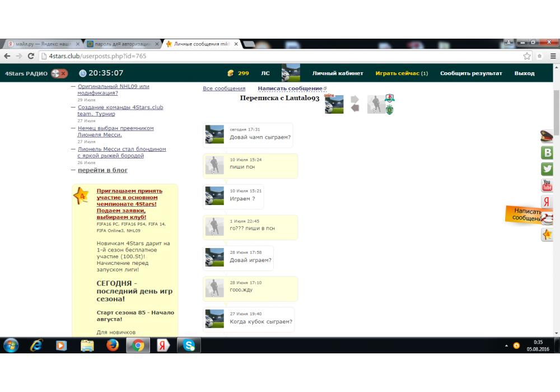The height and width of the screenshot is (392, 560).
Task: Open Skype from the taskbar
Action: point(189,345)
